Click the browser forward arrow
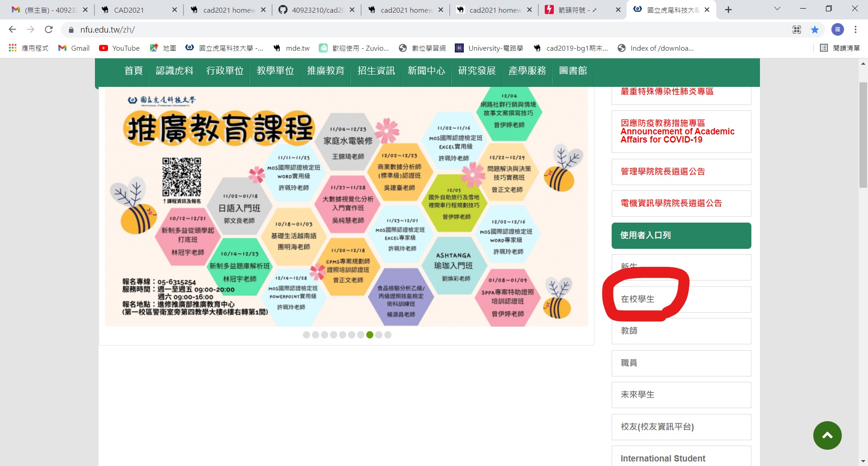This screenshot has height=466, width=868. pyautogui.click(x=30, y=29)
